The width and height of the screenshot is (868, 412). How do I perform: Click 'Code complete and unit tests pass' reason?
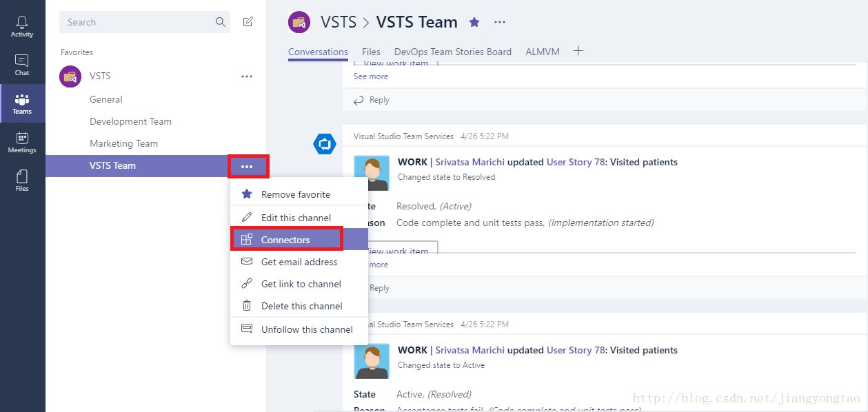pyautogui.click(x=471, y=223)
